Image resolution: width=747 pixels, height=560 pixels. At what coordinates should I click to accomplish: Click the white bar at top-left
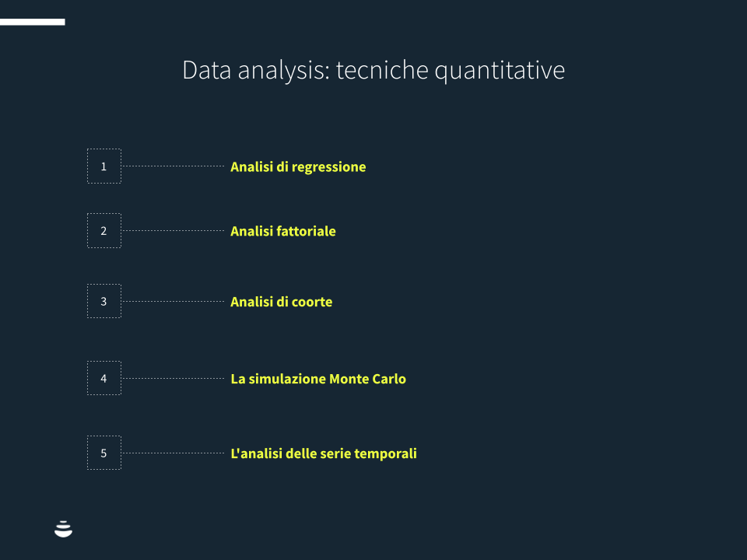pyautogui.click(x=32, y=23)
